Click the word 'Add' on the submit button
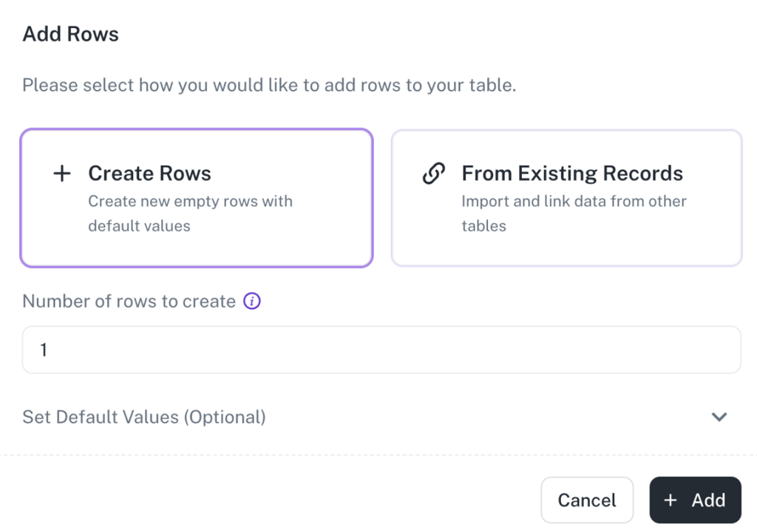 tap(708, 500)
